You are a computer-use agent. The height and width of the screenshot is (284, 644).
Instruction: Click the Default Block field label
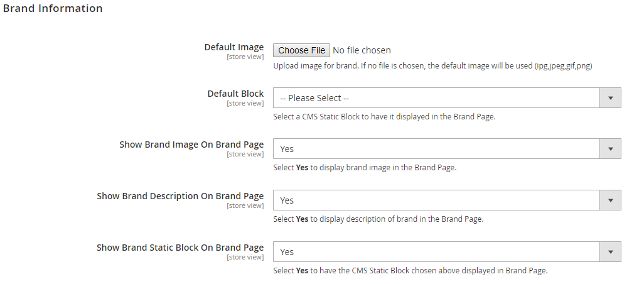235,94
